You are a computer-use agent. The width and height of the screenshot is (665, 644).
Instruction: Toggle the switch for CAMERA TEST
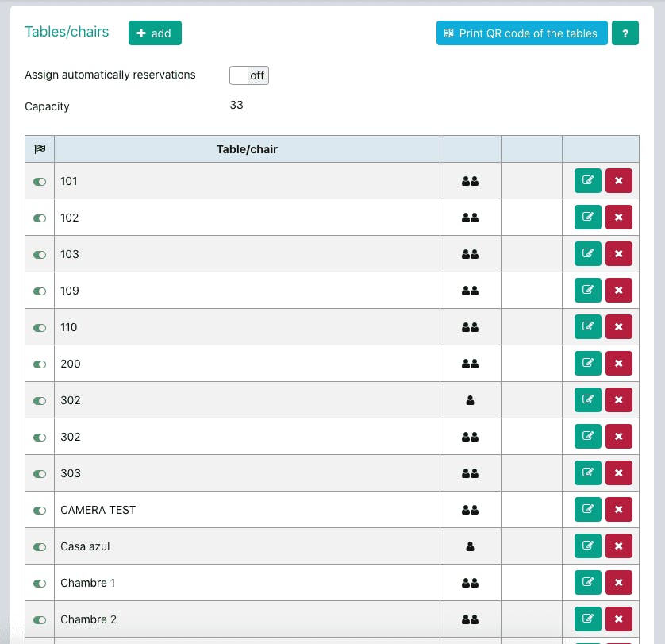[40, 511]
